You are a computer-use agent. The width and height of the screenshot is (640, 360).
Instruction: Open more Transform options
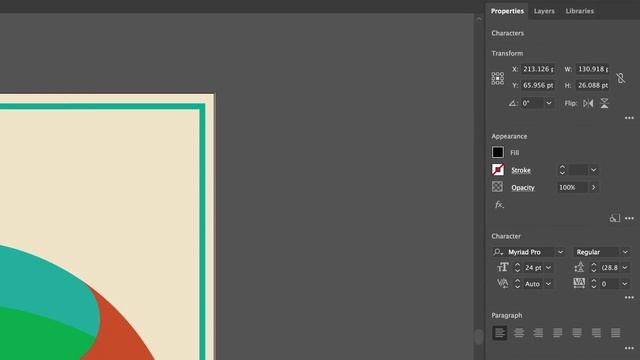point(629,118)
